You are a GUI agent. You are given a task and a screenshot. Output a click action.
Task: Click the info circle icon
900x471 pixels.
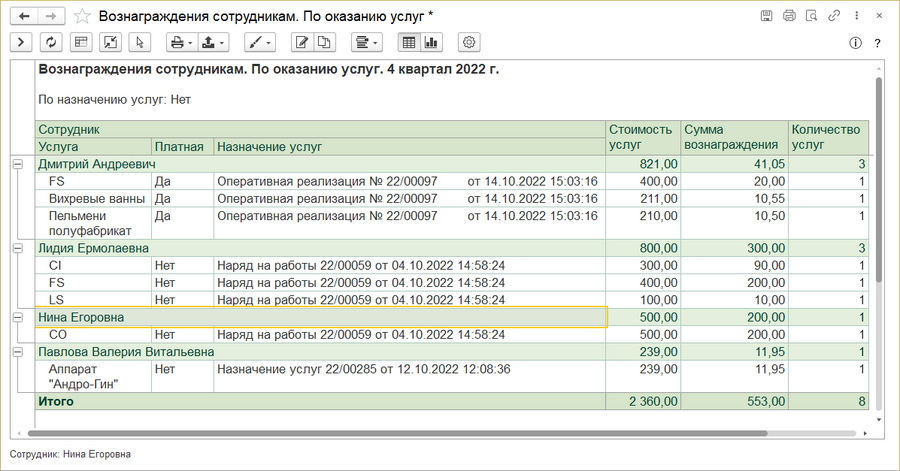tap(855, 43)
